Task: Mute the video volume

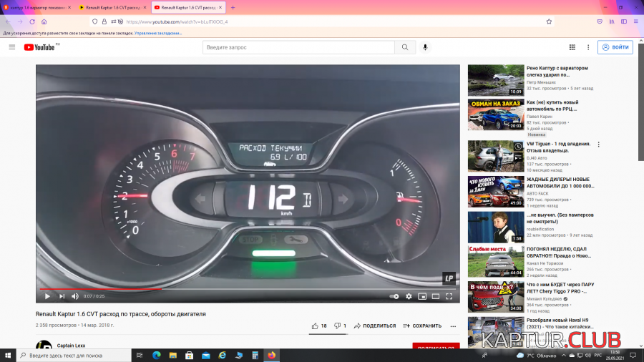Action: pyautogui.click(x=74, y=296)
